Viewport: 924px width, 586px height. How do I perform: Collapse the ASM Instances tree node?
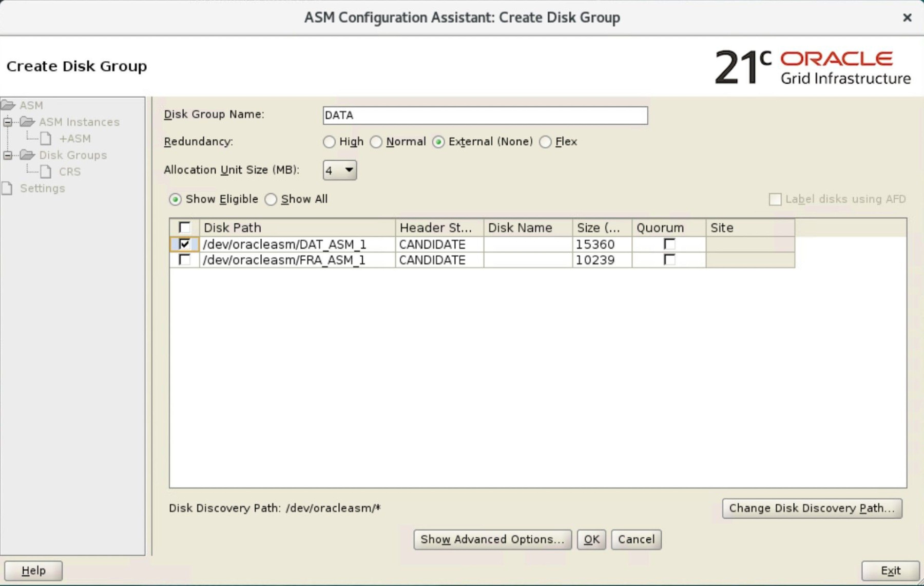tap(8, 122)
